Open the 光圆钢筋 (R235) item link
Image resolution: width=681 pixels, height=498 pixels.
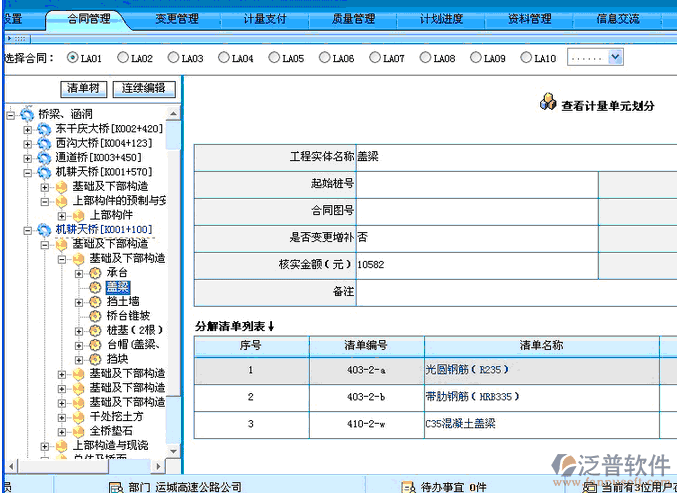466,369
